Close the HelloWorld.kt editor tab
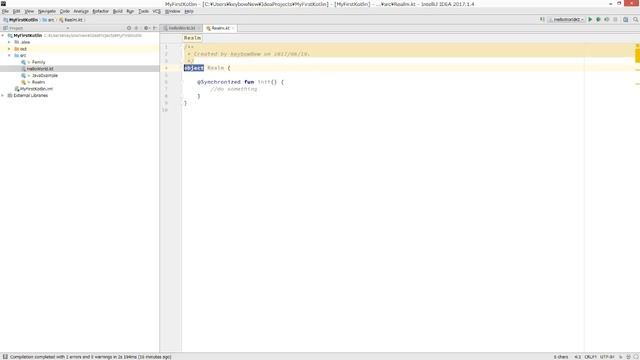This screenshot has height=360, width=640. (199, 28)
